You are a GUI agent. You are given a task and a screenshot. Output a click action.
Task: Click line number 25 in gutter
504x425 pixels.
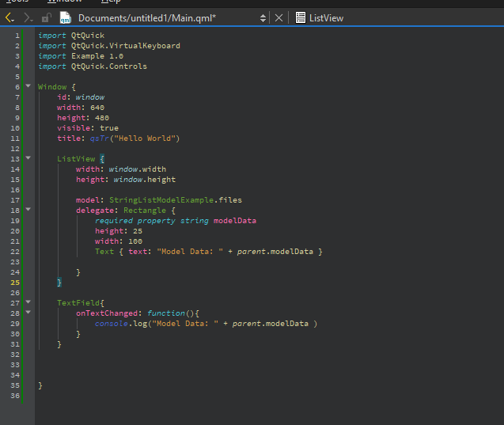point(15,283)
